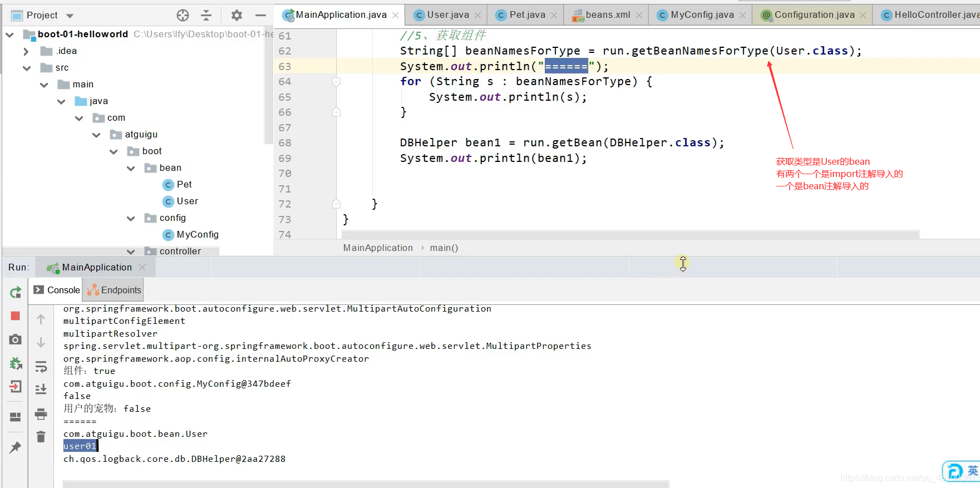This screenshot has height=488, width=980.
Task: Collapse the boot-01-helloworld root node
Action: pyautogui.click(x=9, y=34)
